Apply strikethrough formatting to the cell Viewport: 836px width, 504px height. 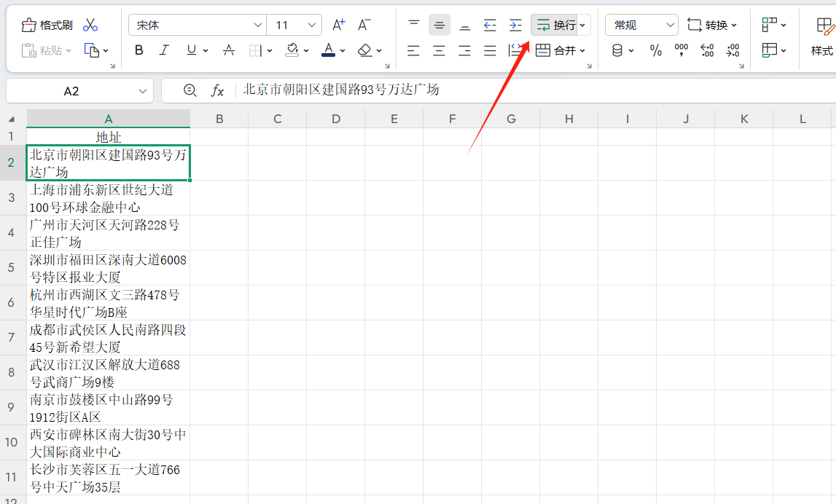[x=229, y=50]
